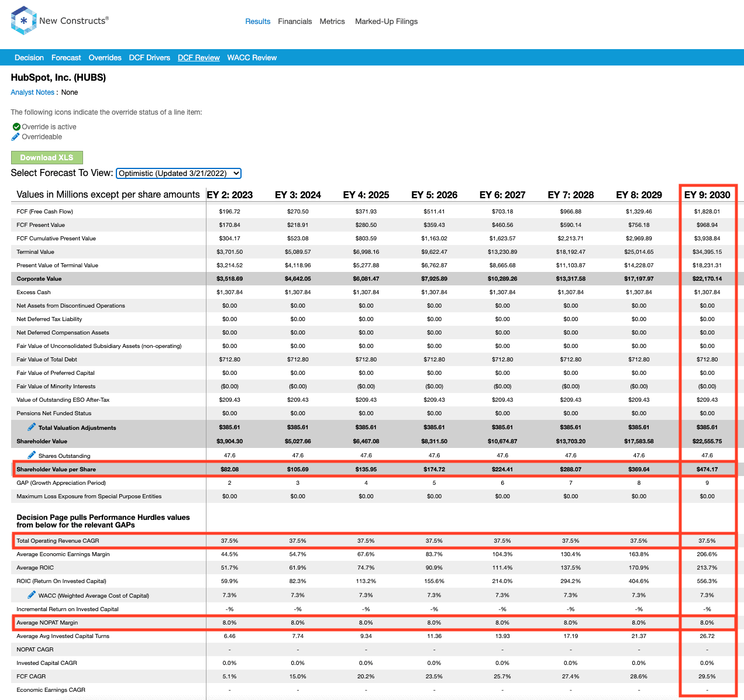Click the Invested Capital CAGR label
Image resolution: width=744 pixels, height=700 pixels.
click(x=47, y=663)
